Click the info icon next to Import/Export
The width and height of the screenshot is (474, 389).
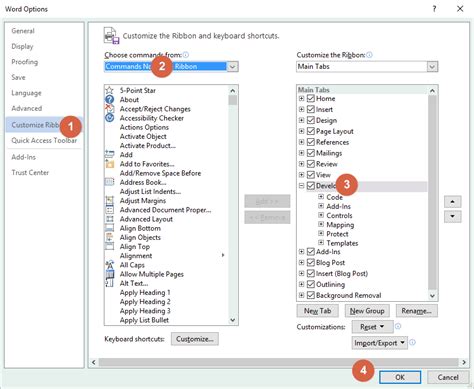click(412, 342)
